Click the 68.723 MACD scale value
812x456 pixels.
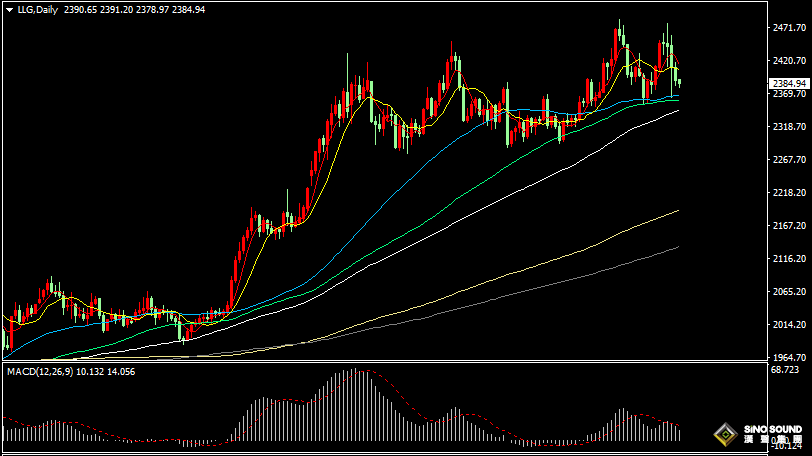point(784,370)
